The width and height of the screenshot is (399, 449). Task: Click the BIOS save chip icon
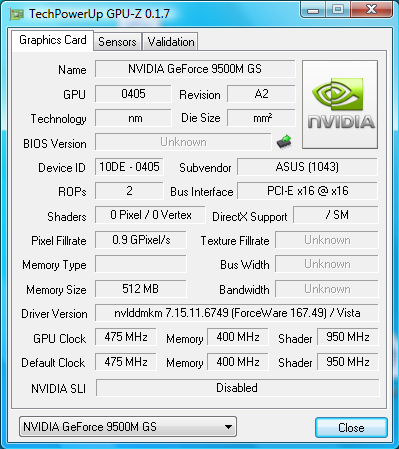(284, 142)
